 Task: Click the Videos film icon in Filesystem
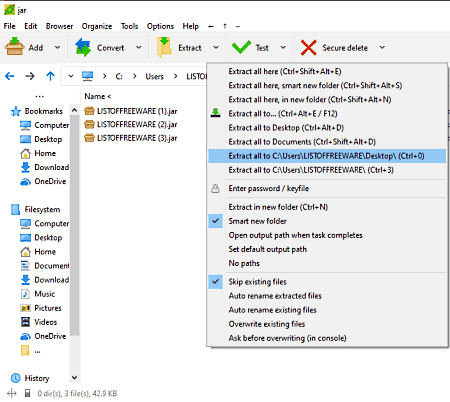coord(25,322)
